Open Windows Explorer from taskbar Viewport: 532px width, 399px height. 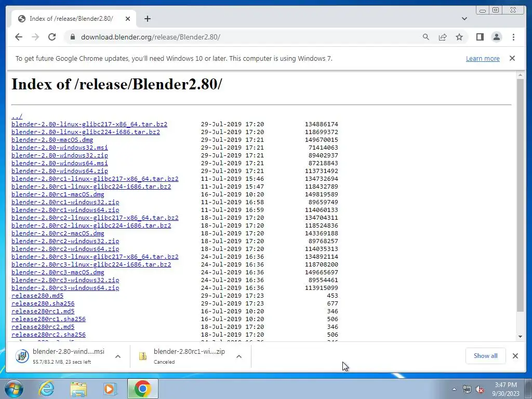78,389
